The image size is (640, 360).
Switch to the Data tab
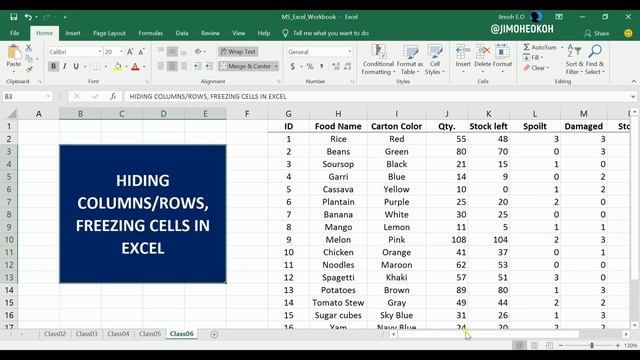coord(182,33)
